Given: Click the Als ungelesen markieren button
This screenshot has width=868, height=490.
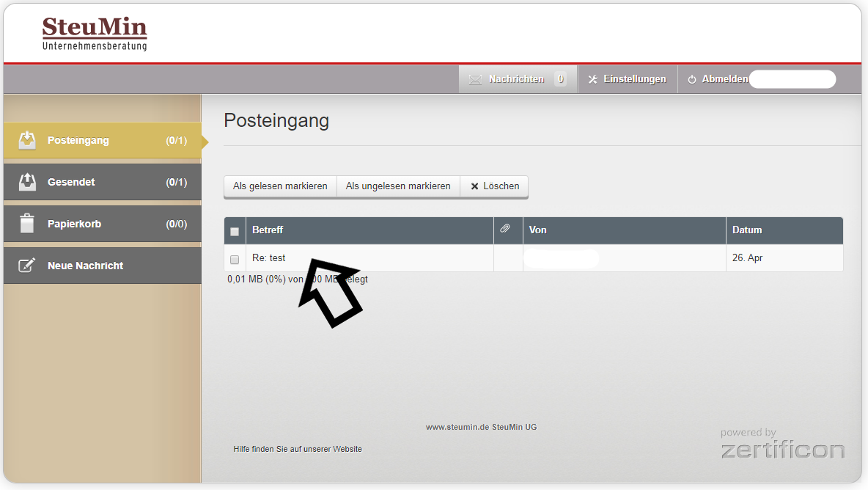Looking at the screenshot, I should coord(398,186).
